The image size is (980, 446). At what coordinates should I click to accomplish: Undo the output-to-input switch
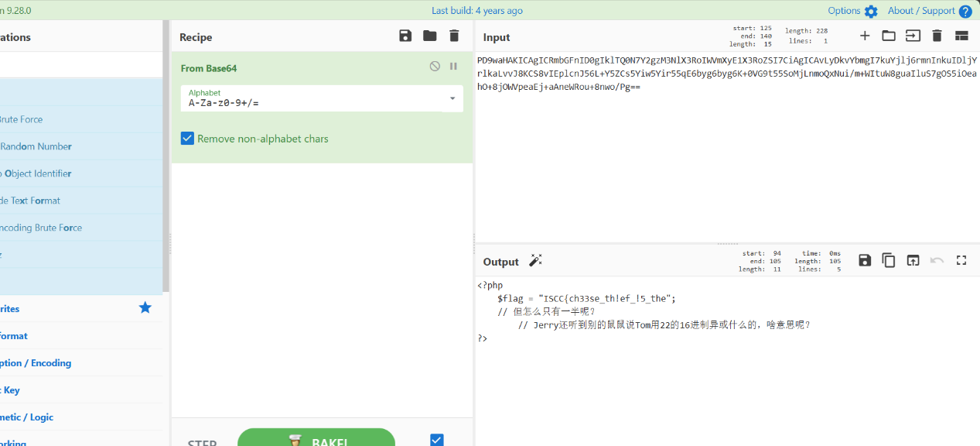point(937,260)
